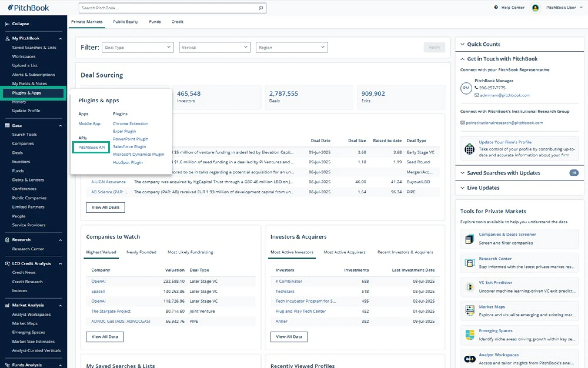Switch to the Credit tab
This screenshot has height=368, width=588.
tap(177, 22)
